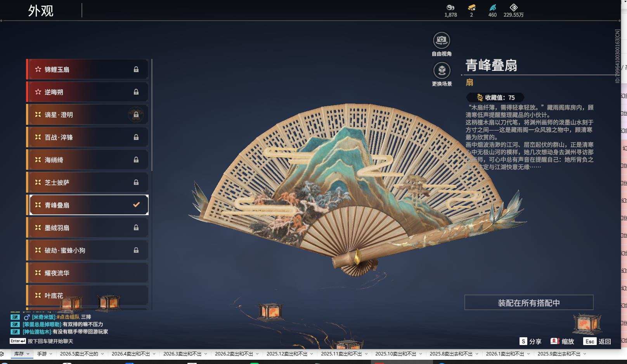Click the chat channel icon beside 神仙渡枯木
627x364 pixels.
coord(15,332)
